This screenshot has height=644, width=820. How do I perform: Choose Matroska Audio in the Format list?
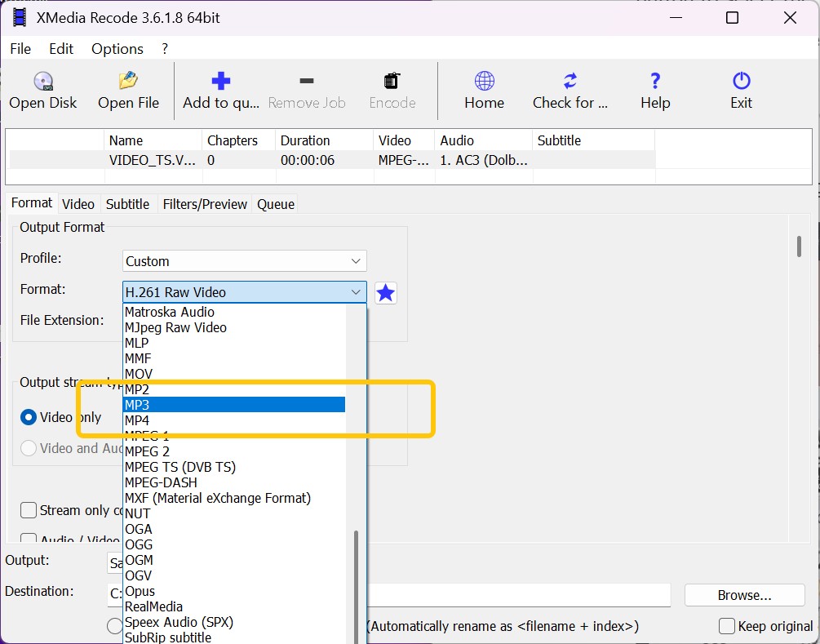pos(169,312)
